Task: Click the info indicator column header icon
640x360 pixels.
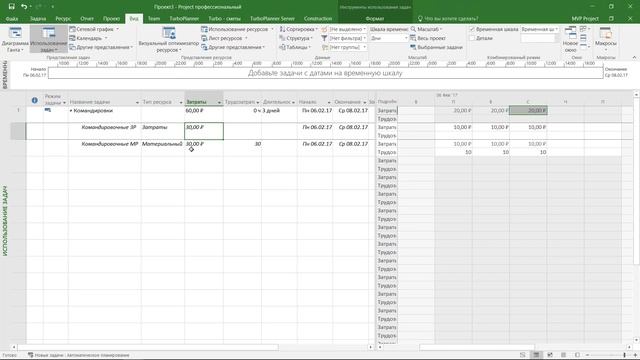Action: [x=35, y=100]
